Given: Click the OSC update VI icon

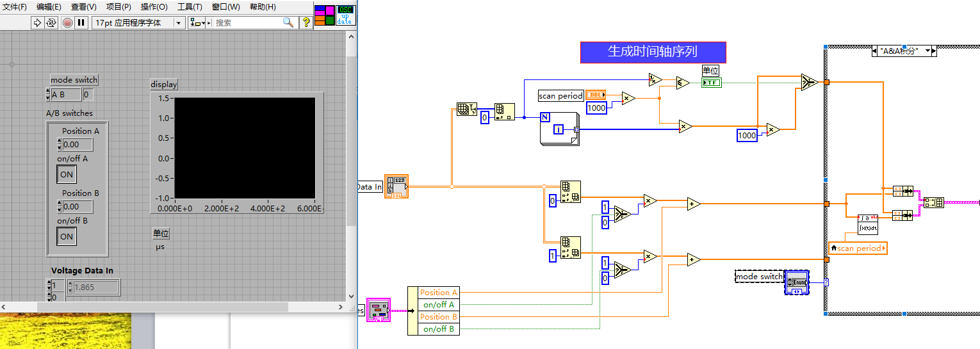Looking at the screenshot, I should pyautogui.click(x=345, y=15).
